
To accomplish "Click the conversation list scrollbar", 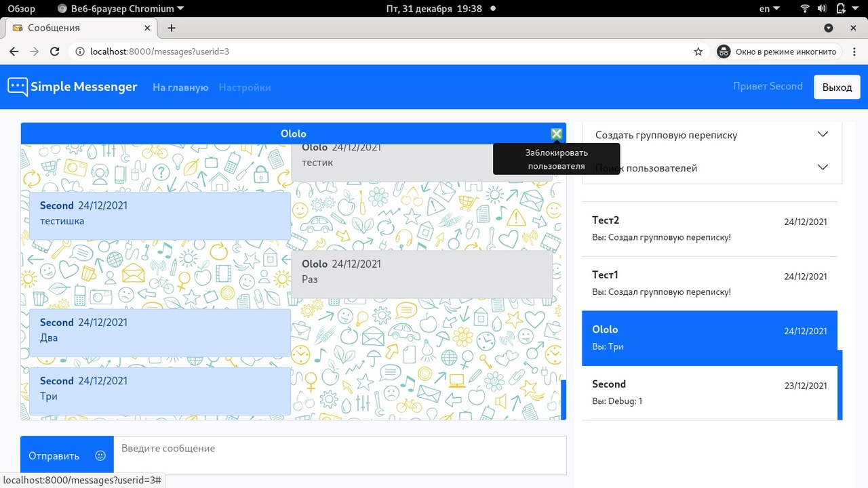I will tap(840, 385).
